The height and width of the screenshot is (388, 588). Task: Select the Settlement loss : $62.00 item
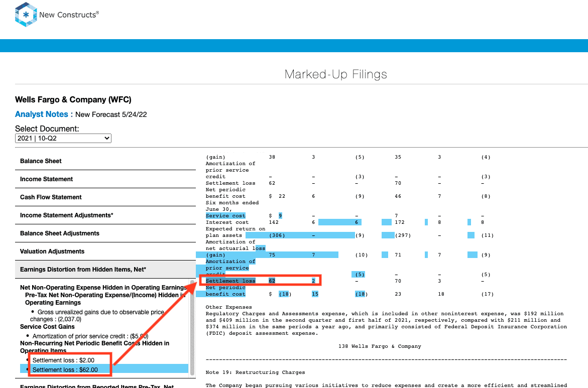(65, 369)
